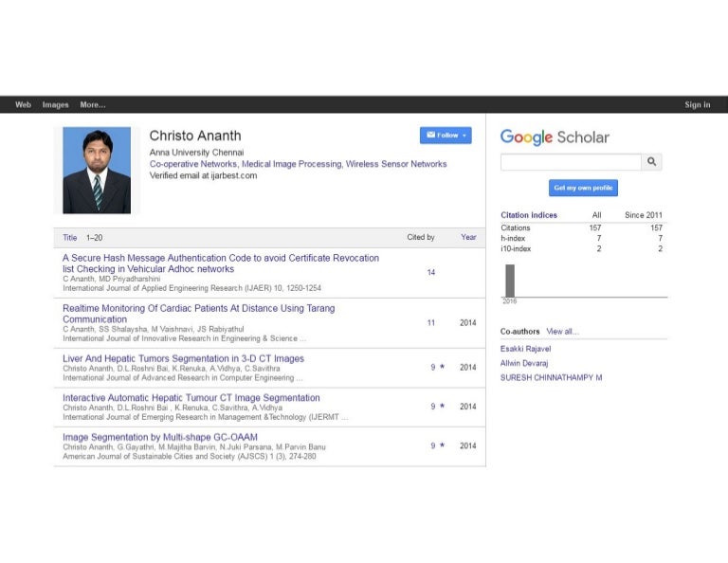Viewport: 728px width, 563px height.
Task: Expand the More... menu
Action: pyautogui.click(x=93, y=105)
